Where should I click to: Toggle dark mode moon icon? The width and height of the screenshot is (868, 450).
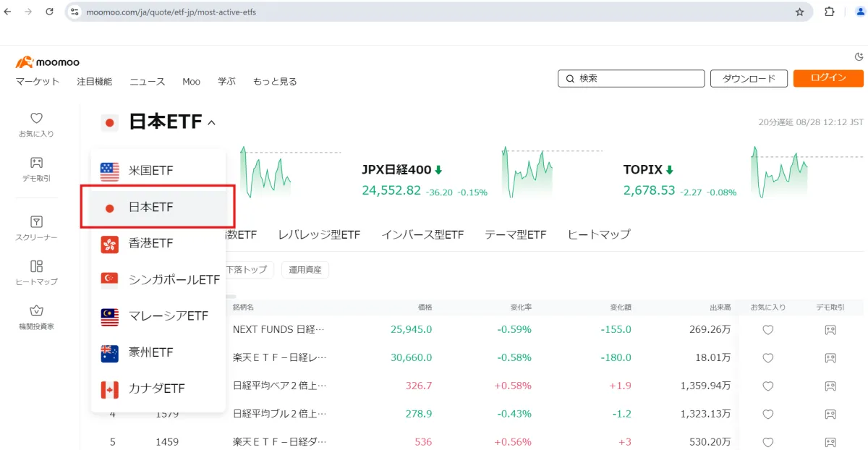(x=859, y=57)
